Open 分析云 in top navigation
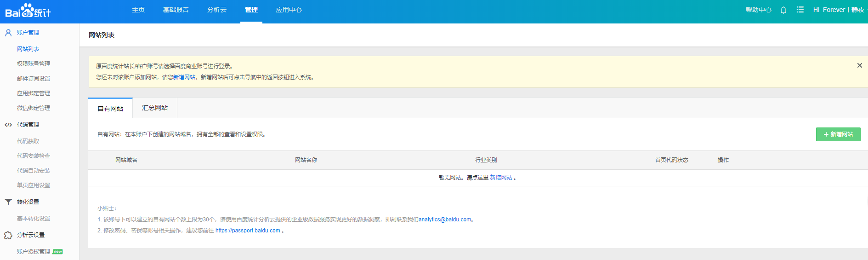The height and width of the screenshot is (260, 868). 217,10
